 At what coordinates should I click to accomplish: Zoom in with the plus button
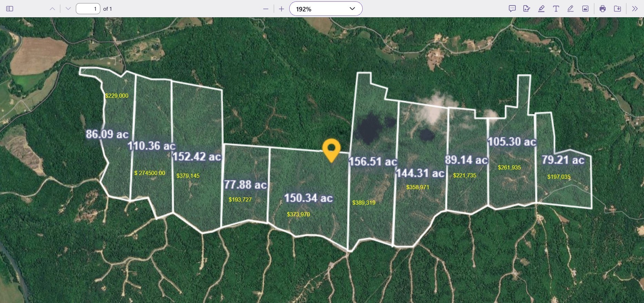tap(281, 9)
